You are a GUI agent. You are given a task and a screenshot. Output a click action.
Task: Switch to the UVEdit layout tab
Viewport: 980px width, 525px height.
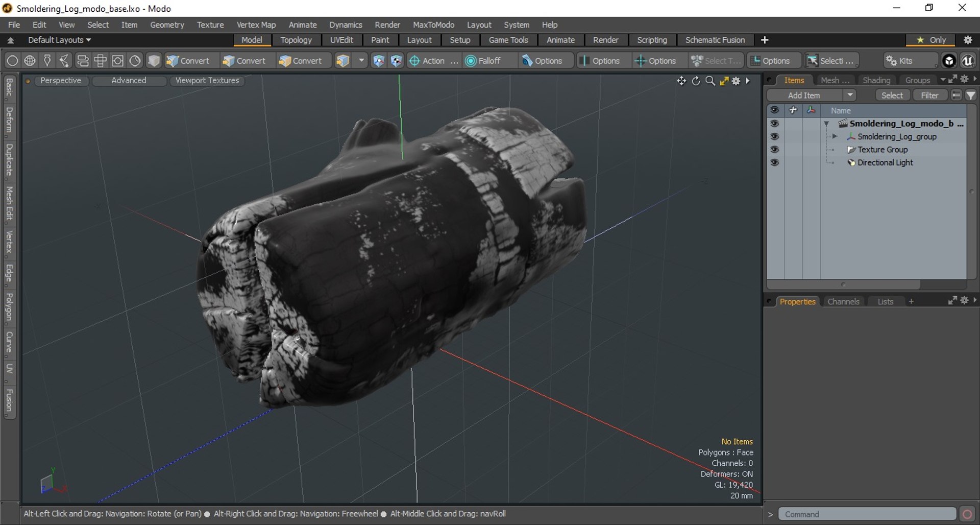(x=341, y=40)
